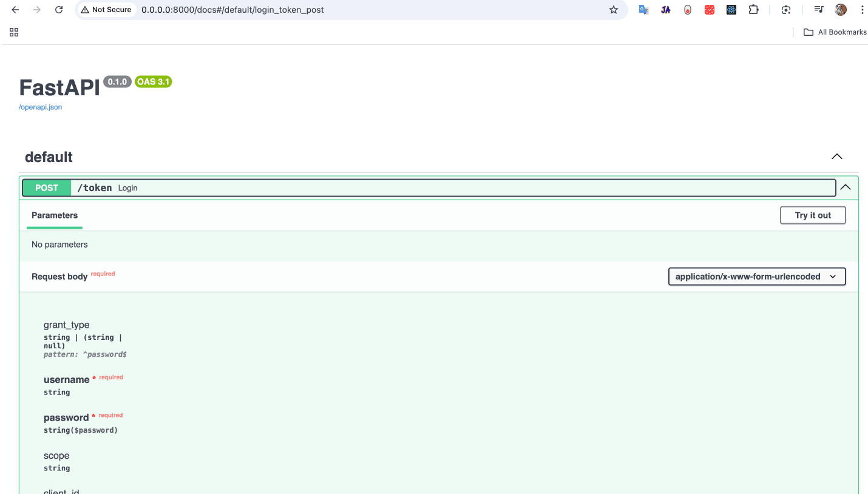
Task: Open the Chrome three-dot menu
Action: (x=862, y=10)
